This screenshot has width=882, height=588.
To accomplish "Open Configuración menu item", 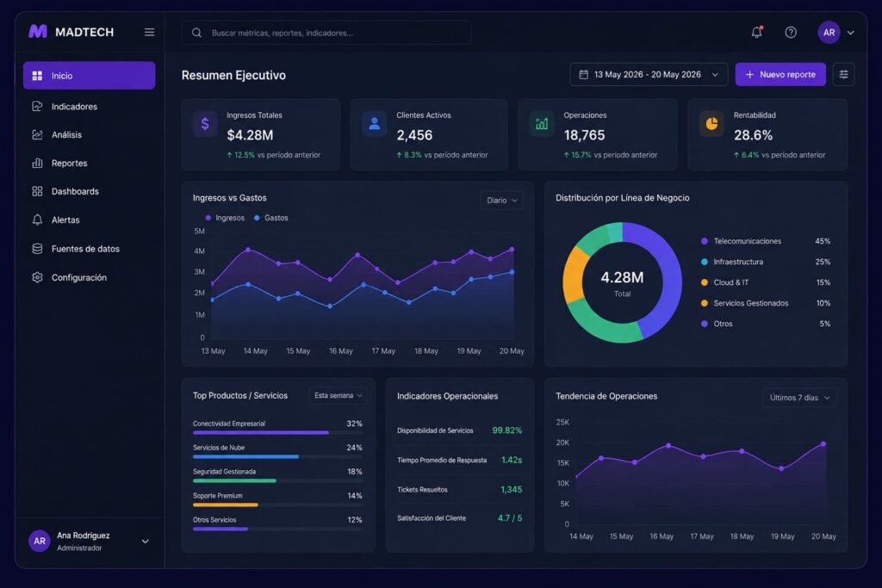I will coord(89,277).
